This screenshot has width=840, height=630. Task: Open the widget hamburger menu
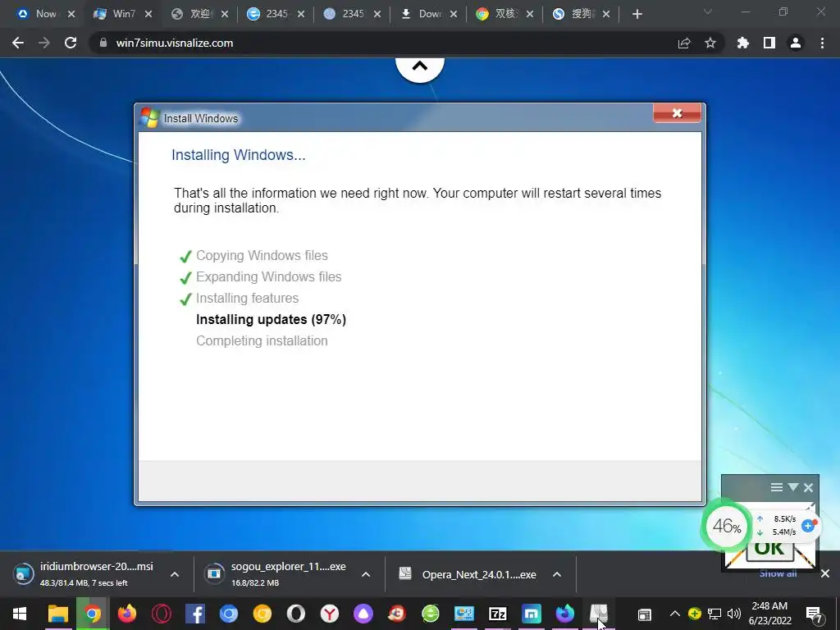tap(777, 487)
